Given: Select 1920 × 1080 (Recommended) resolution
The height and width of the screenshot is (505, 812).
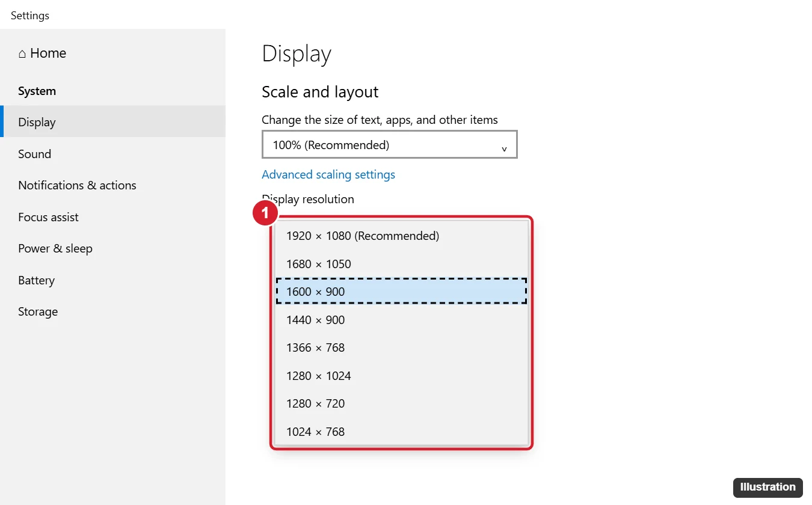Looking at the screenshot, I should (x=401, y=236).
